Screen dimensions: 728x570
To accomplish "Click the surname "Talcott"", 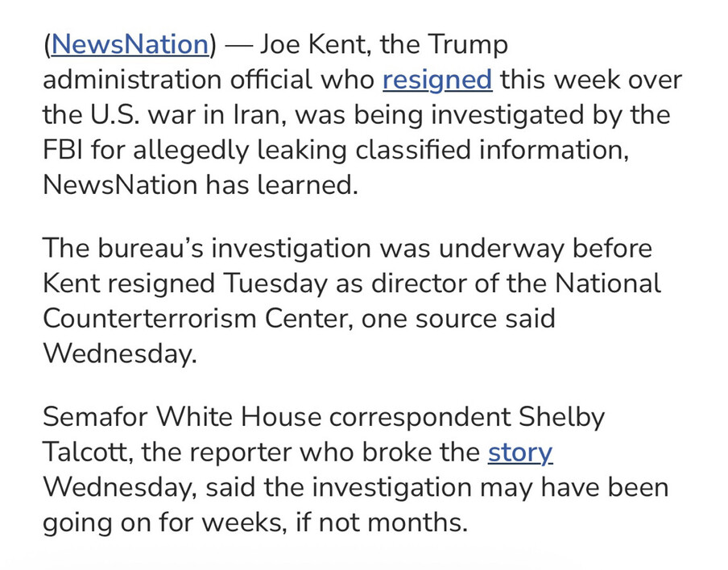I will [x=86, y=452].
